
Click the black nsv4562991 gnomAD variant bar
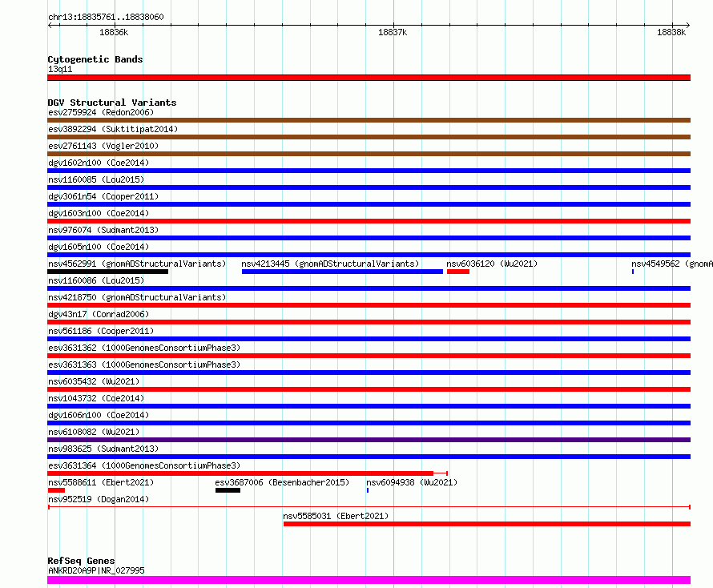108,272
